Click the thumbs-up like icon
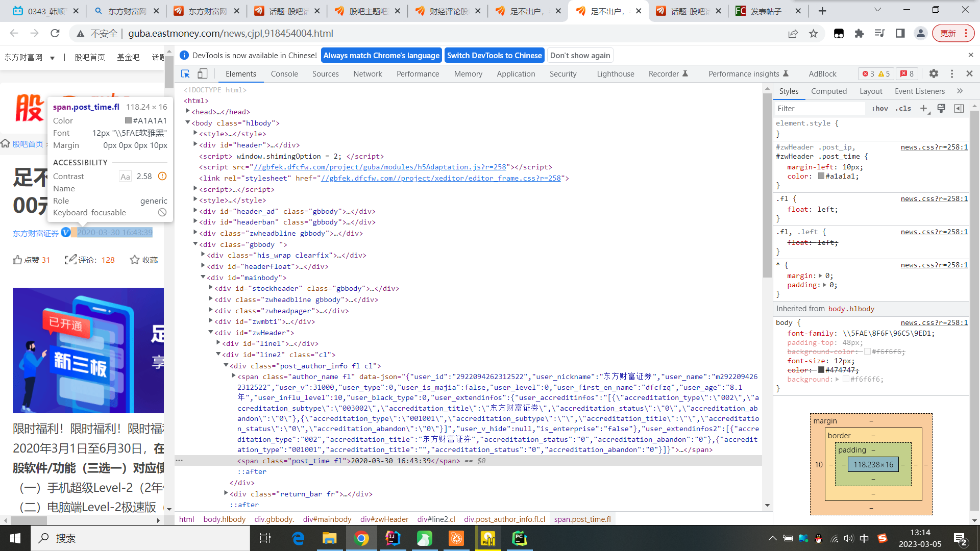The height and width of the screenshot is (551, 980). [17, 260]
